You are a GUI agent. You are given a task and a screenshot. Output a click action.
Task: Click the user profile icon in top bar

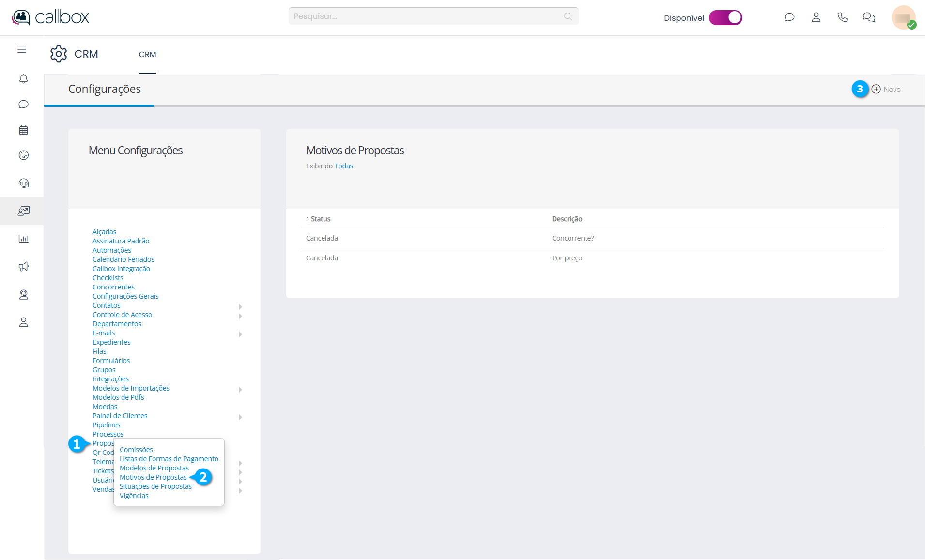[x=816, y=17]
